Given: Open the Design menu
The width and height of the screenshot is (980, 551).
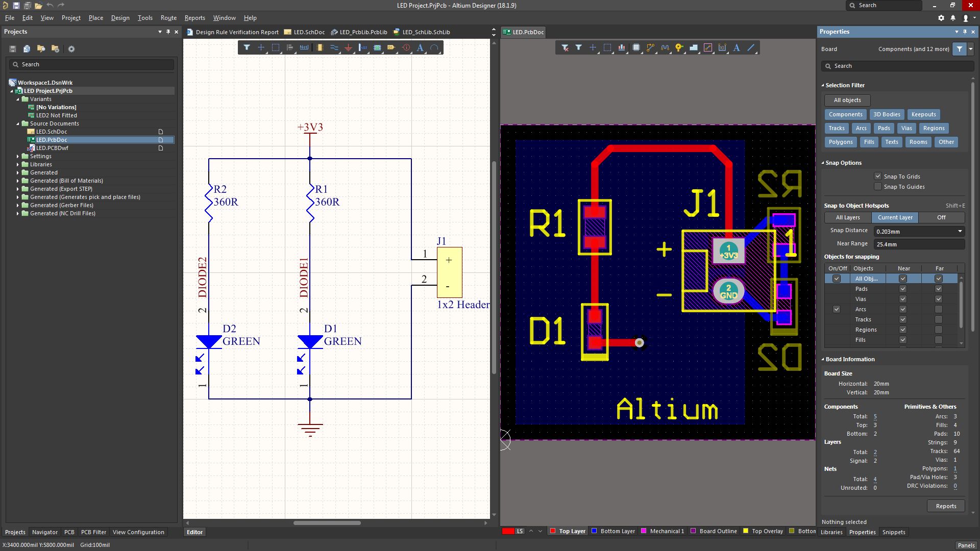Looking at the screenshot, I should [x=120, y=17].
